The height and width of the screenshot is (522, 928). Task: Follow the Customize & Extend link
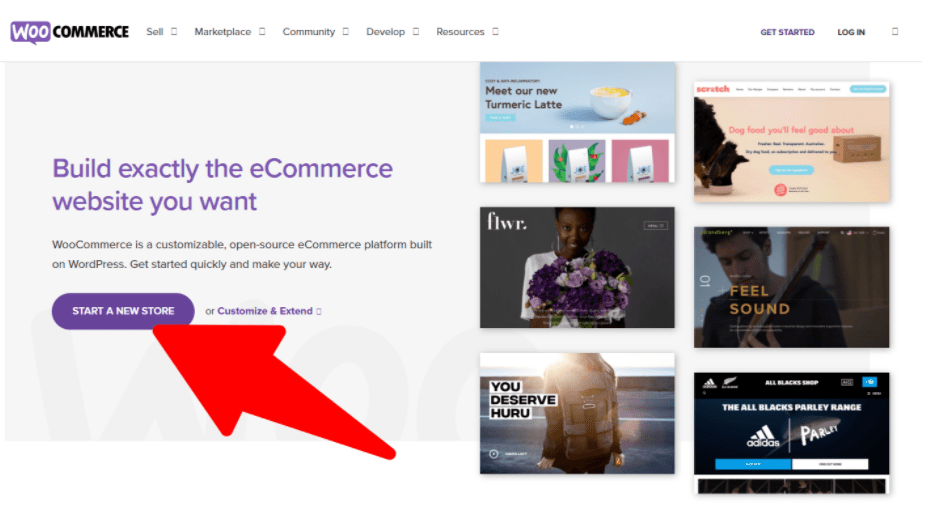[x=265, y=311]
